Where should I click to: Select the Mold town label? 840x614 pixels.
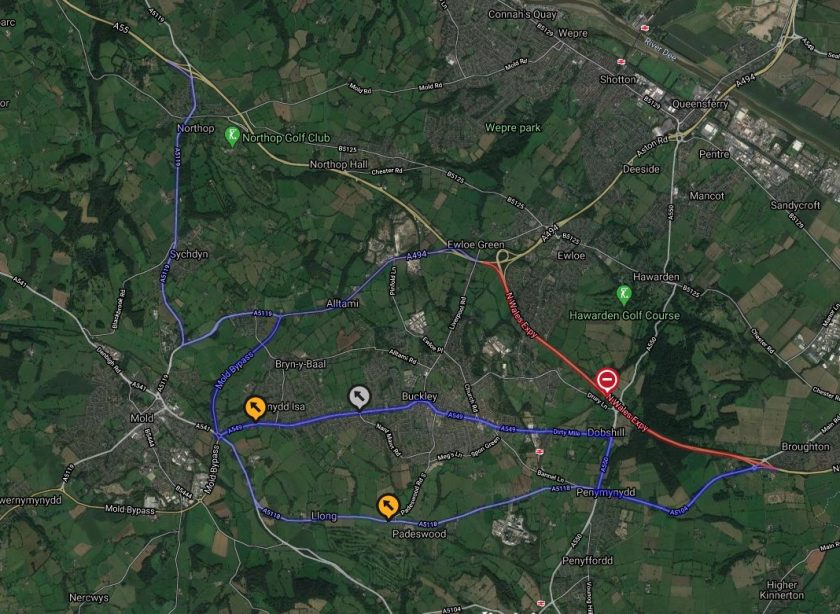tap(141, 418)
